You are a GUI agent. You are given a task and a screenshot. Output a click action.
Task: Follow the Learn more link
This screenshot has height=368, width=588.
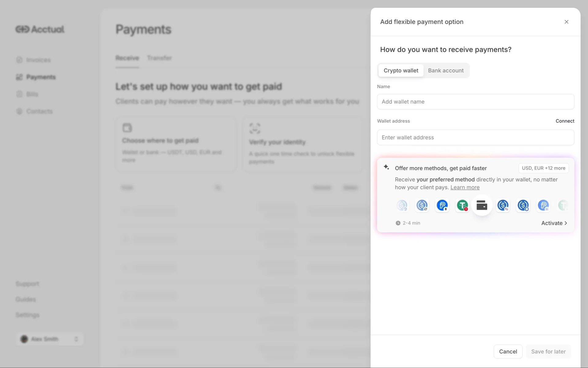pyautogui.click(x=465, y=187)
